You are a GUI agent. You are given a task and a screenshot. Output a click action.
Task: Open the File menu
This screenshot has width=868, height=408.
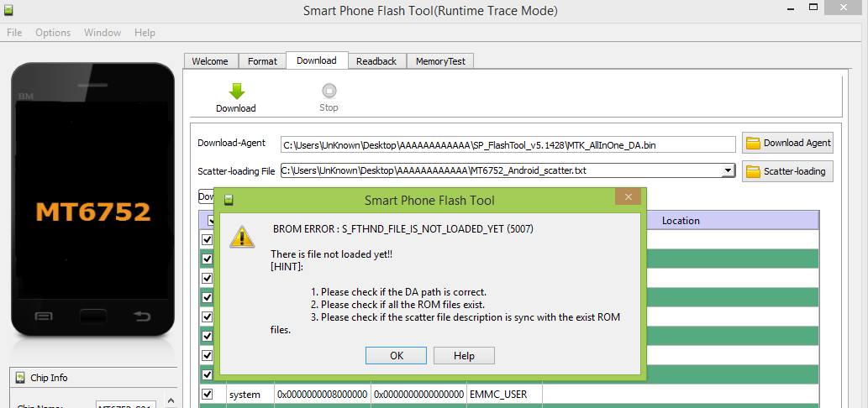(14, 33)
